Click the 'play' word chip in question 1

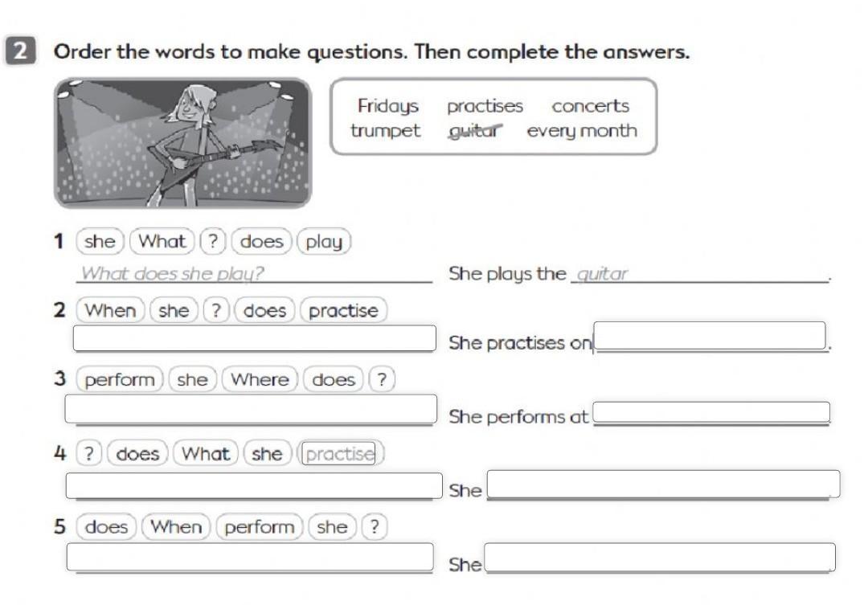(x=324, y=241)
